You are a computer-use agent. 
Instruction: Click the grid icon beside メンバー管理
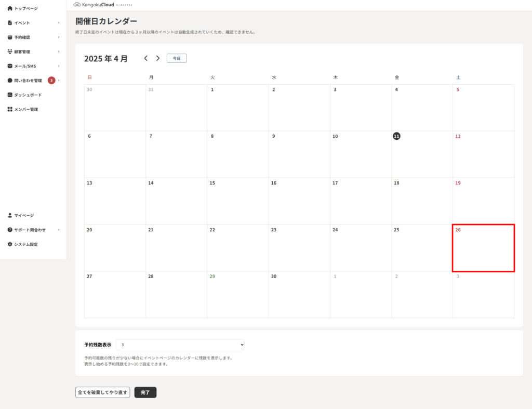click(x=10, y=109)
